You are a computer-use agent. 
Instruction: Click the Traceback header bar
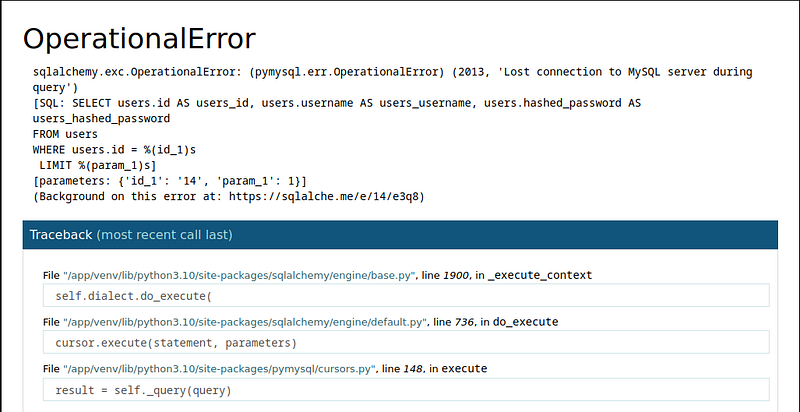pos(399,234)
